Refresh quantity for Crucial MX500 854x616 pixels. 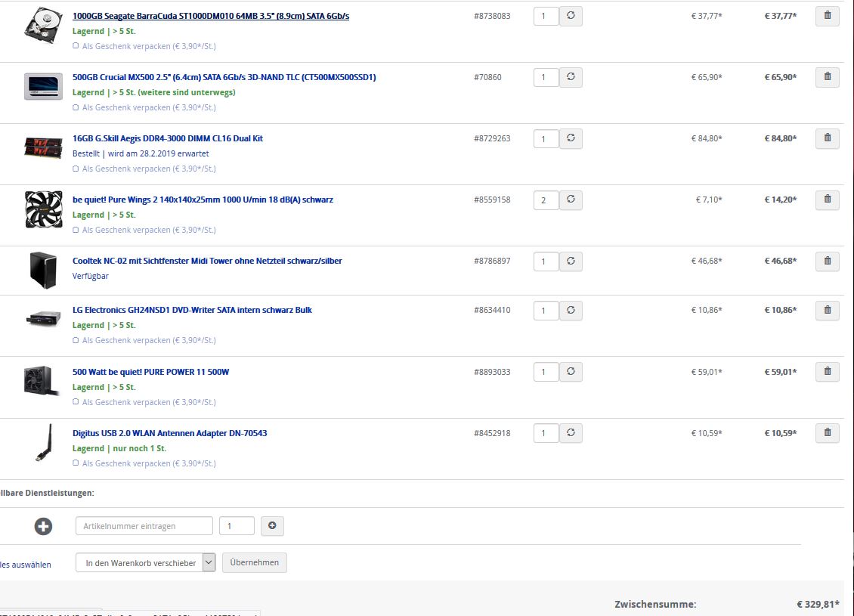571,77
